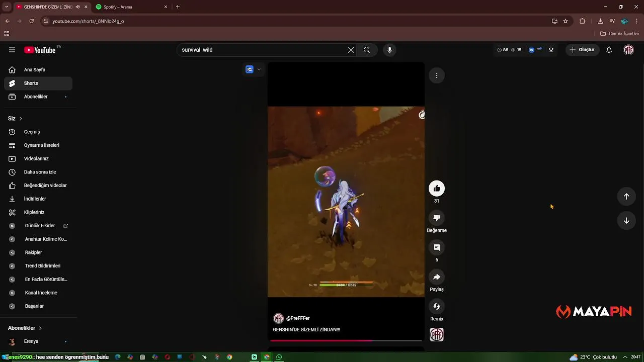This screenshot has width=644, height=362.
Task: Go to the YouTube home logo
Action: point(40,50)
